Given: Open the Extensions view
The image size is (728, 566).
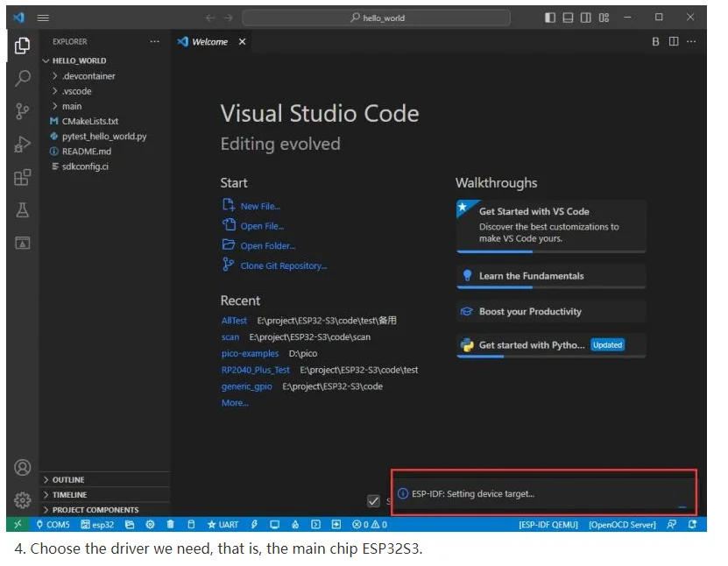Looking at the screenshot, I should coord(22,177).
